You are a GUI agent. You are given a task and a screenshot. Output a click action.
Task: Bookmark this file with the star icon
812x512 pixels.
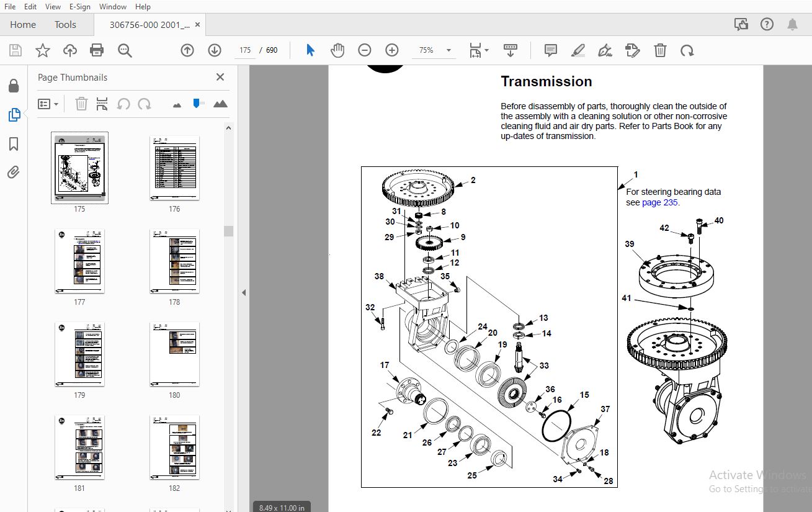42,50
